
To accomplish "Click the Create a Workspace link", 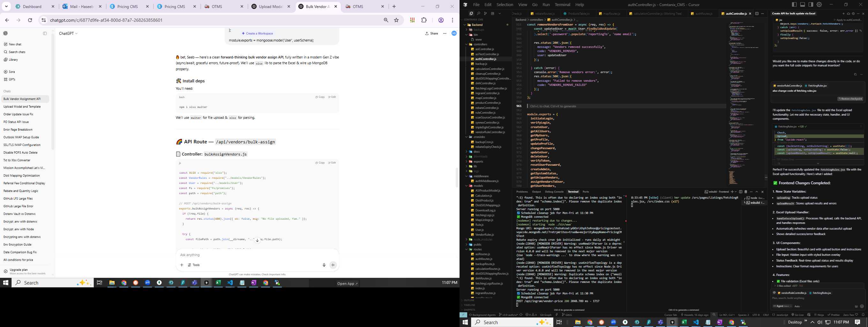I will (258, 34).
